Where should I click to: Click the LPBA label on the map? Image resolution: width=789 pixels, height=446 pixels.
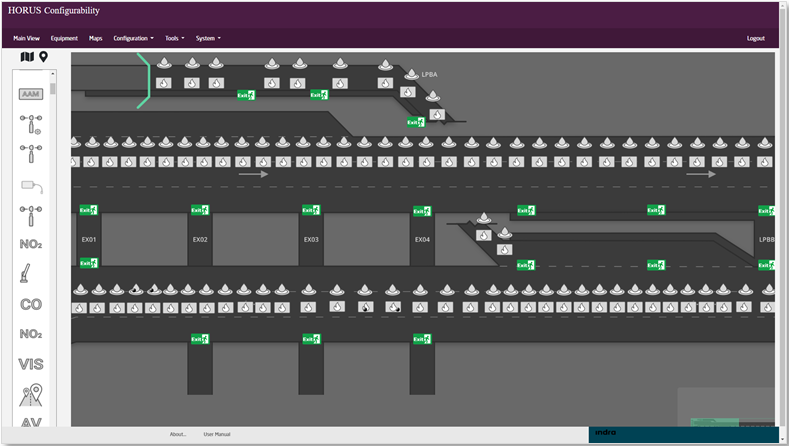(x=430, y=75)
